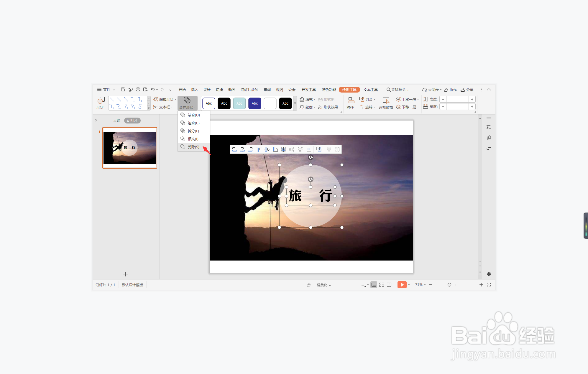The image size is (588, 374).
Task: Switch to grid slide sorter view
Action: tap(381, 285)
